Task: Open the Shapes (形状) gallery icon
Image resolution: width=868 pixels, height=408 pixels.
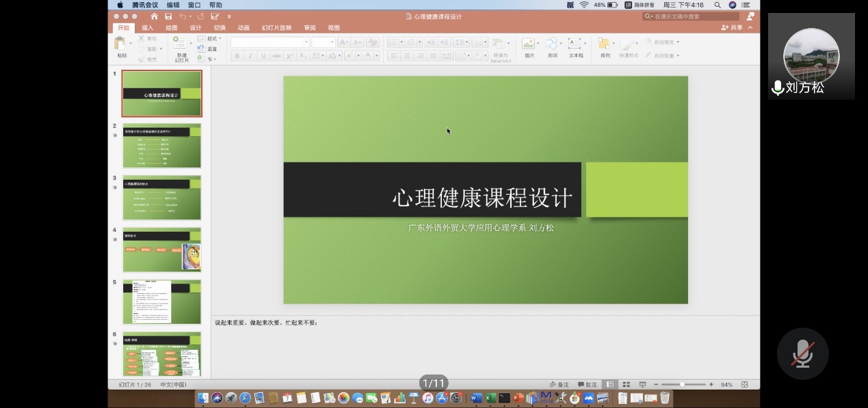Action: pyautogui.click(x=551, y=44)
